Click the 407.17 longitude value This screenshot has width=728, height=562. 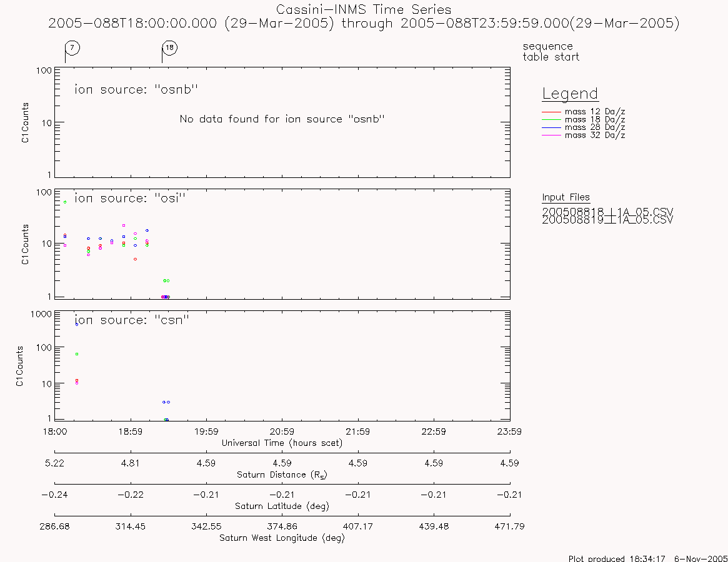[x=358, y=527]
